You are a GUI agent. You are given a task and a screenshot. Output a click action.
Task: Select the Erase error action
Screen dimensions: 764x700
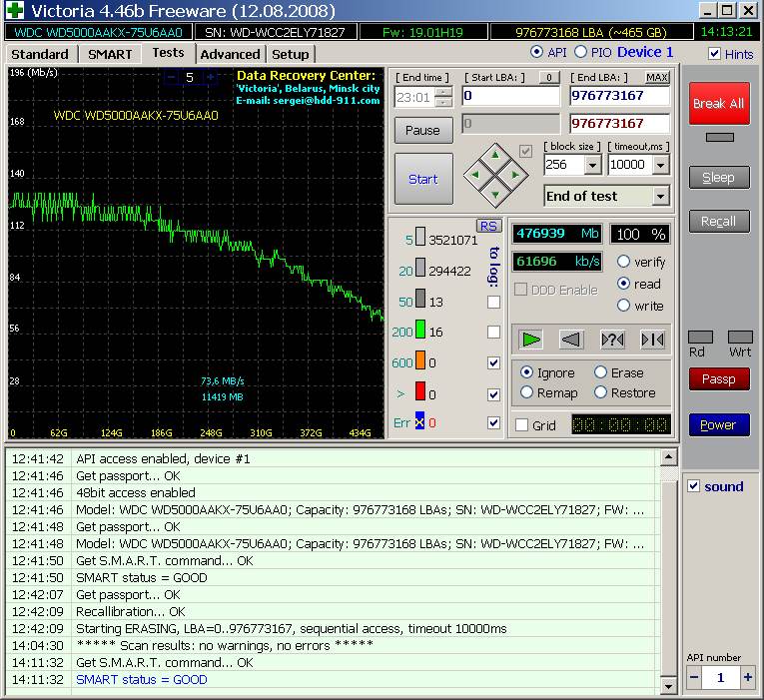coord(600,372)
